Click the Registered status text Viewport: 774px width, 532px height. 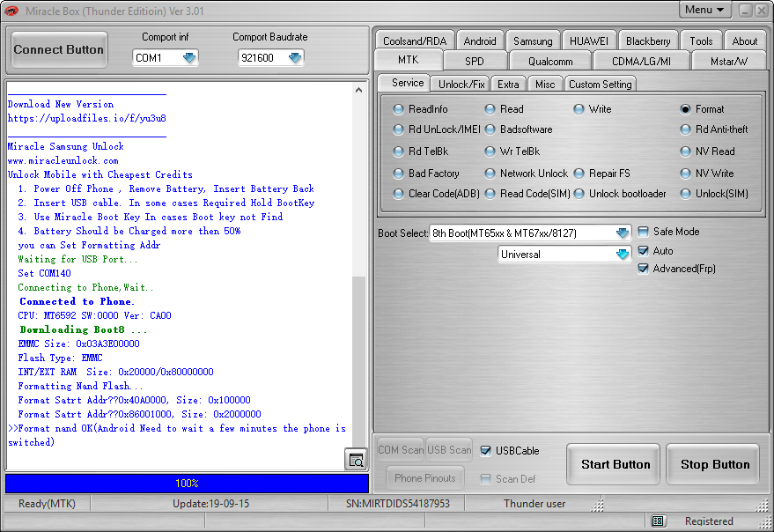(x=708, y=521)
